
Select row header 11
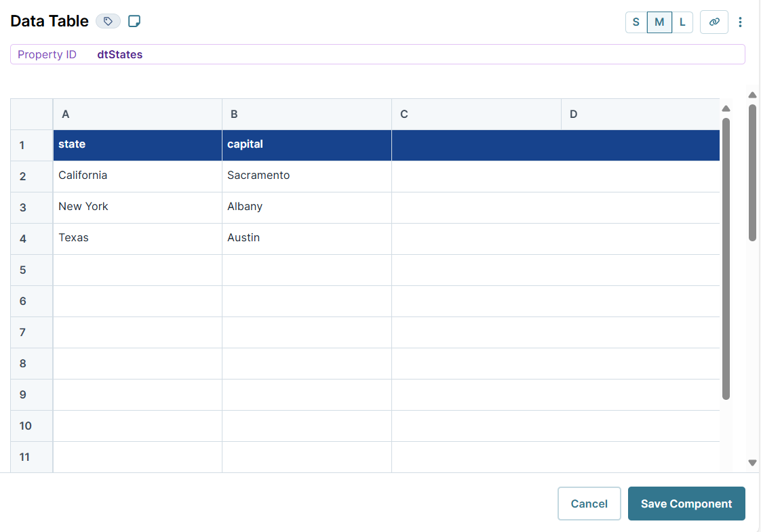[32, 457]
